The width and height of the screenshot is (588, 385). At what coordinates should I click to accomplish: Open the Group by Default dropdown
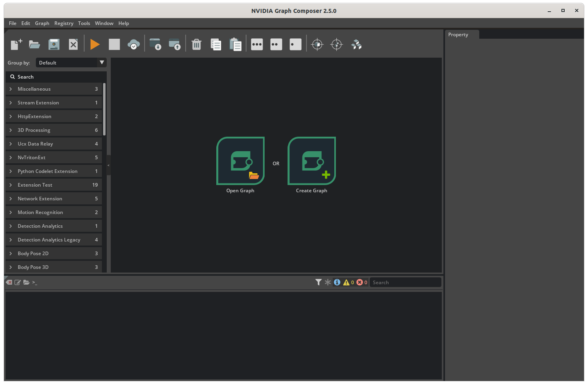click(x=71, y=62)
